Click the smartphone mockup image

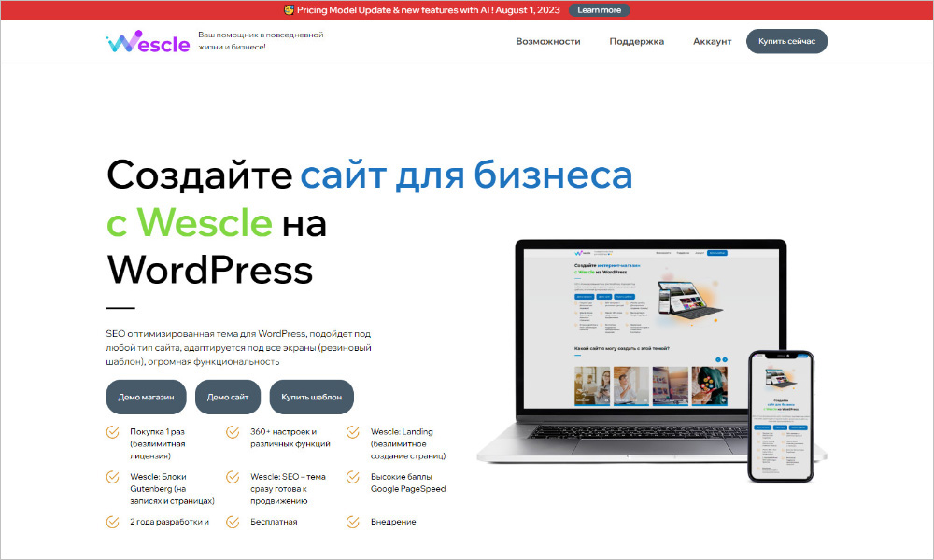(781, 416)
